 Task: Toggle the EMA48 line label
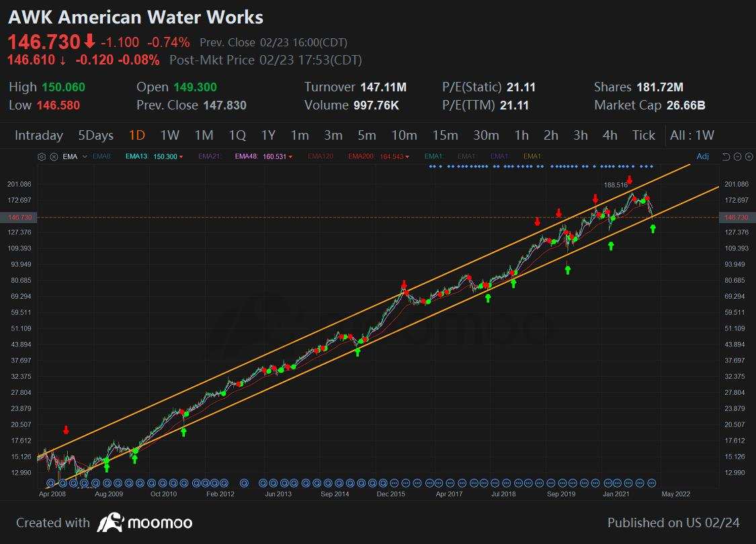pos(247,156)
